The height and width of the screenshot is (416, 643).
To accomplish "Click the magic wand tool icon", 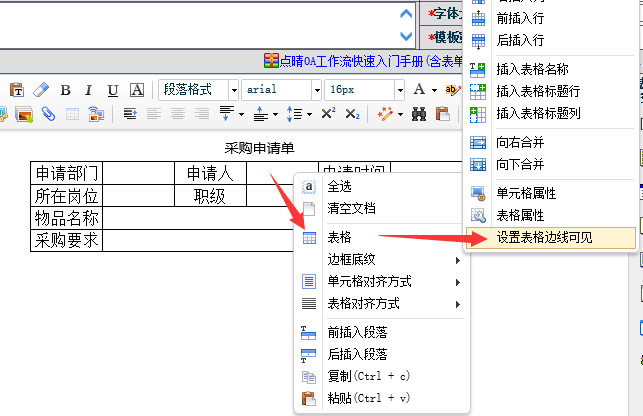I will [x=383, y=114].
